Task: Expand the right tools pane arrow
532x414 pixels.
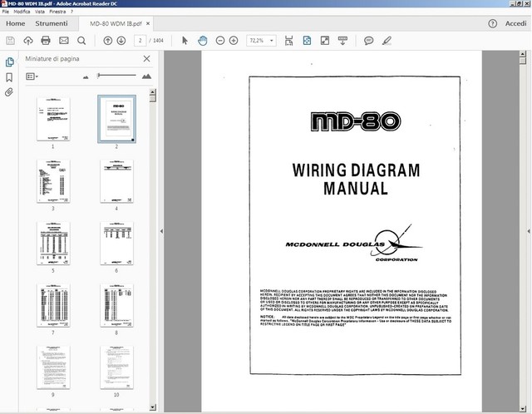Action: [529, 231]
